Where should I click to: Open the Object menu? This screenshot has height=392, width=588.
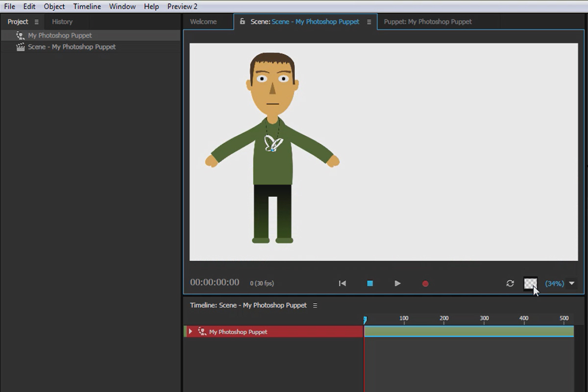[x=54, y=6]
